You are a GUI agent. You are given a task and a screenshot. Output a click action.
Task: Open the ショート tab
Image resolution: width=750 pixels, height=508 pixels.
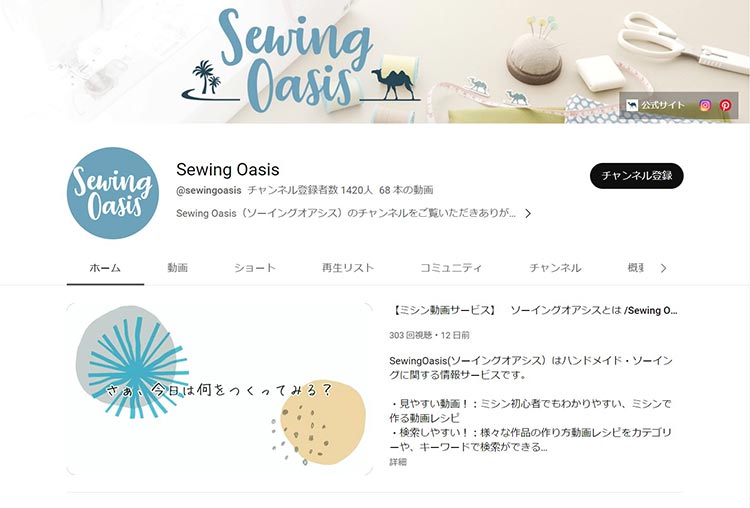coord(255,268)
